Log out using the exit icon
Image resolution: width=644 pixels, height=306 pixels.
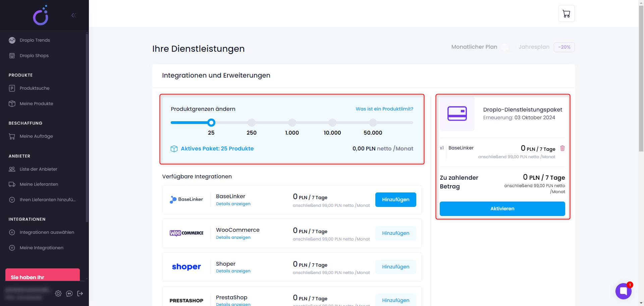(80, 294)
